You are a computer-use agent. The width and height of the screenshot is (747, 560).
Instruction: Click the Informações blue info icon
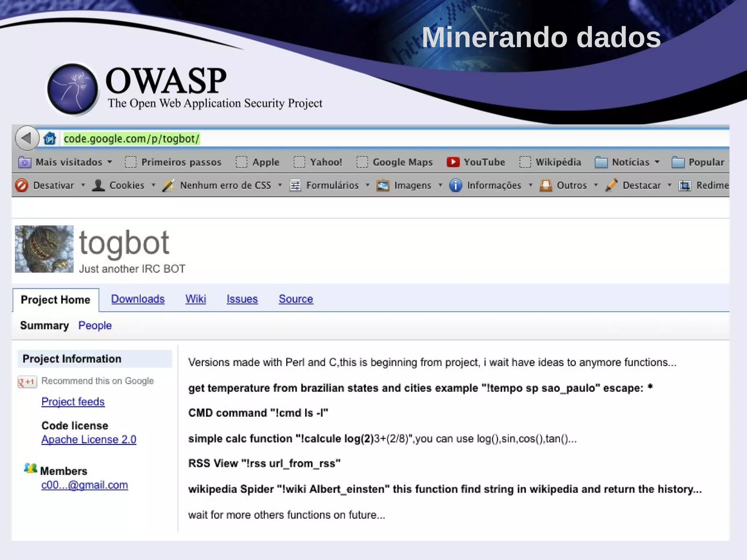455,185
